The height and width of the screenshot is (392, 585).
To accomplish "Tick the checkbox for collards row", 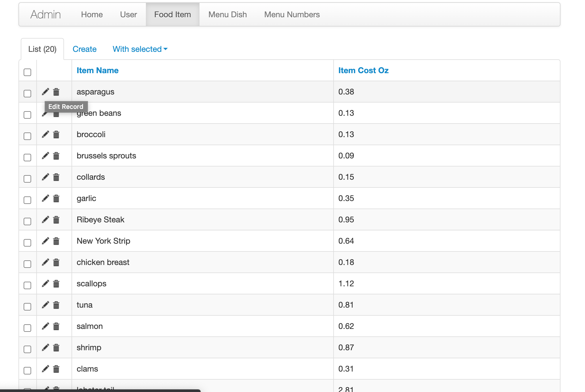I will (x=27, y=179).
